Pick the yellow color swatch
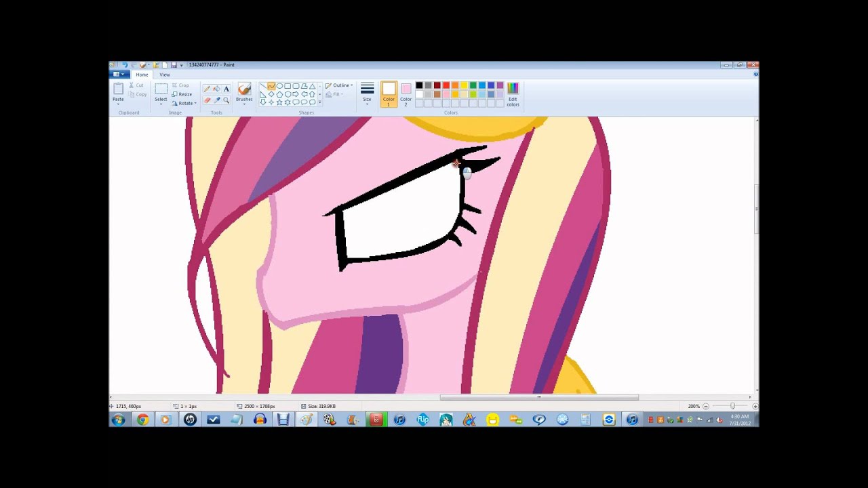Viewport: 868px width, 488px height. click(464, 85)
